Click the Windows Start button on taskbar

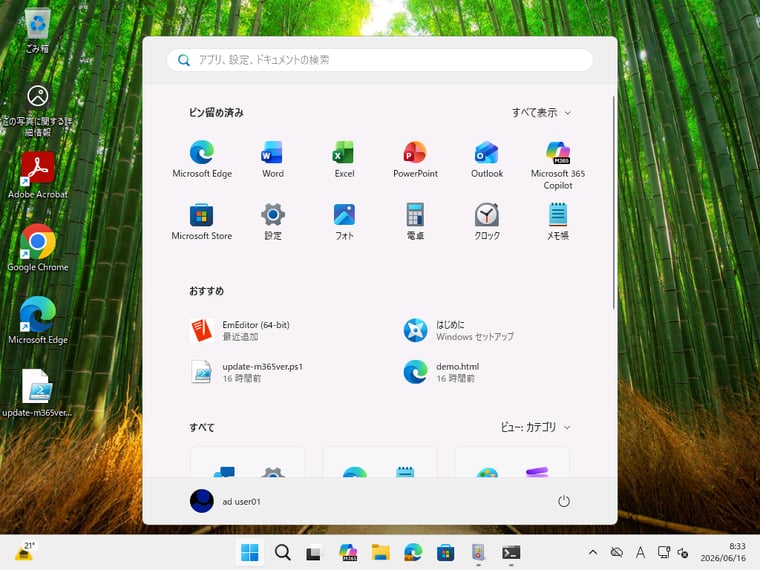click(x=250, y=553)
